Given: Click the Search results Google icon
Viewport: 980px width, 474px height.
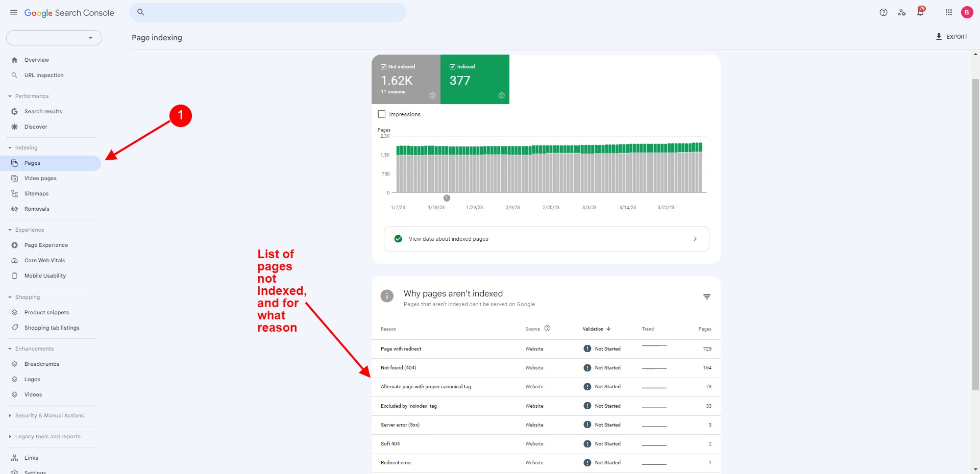Looking at the screenshot, I should [14, 112].
